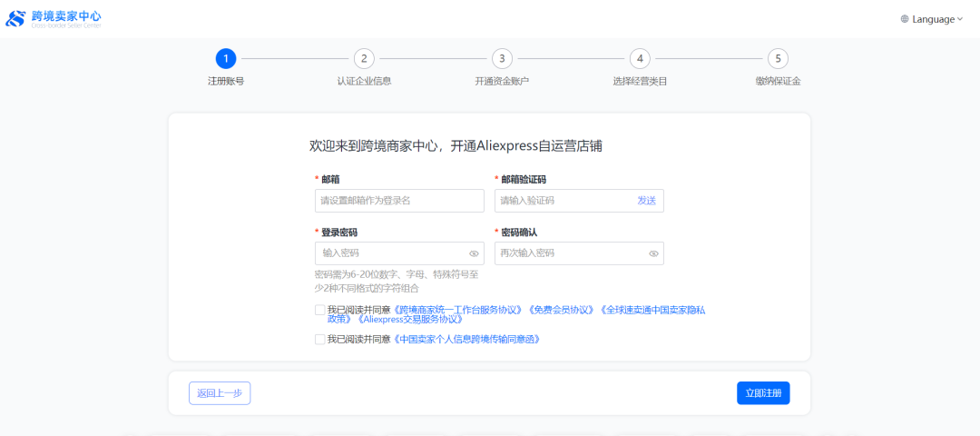The width and height of the screenshot is (980, 436).
Task: Select step 3 开通资金账户 circle
Action: [x=502, y=58]
